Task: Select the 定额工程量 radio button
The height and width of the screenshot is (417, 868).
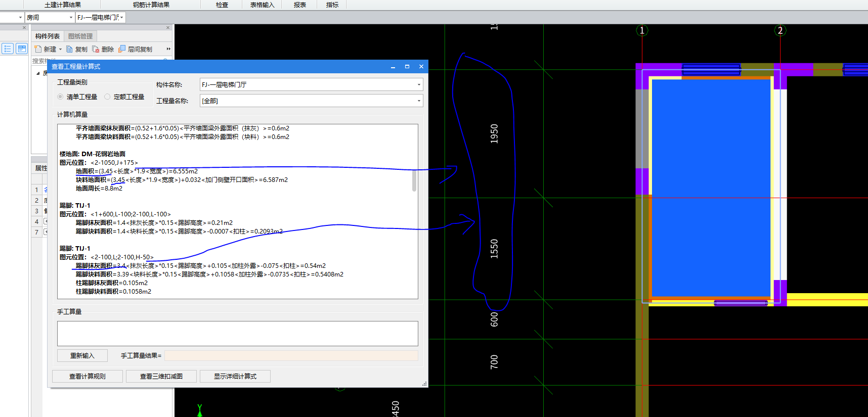Action: [107, 97]
